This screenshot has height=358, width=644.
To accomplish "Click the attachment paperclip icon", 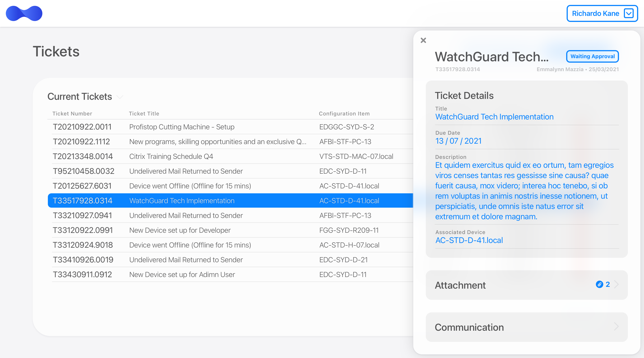I will [600, 284].
